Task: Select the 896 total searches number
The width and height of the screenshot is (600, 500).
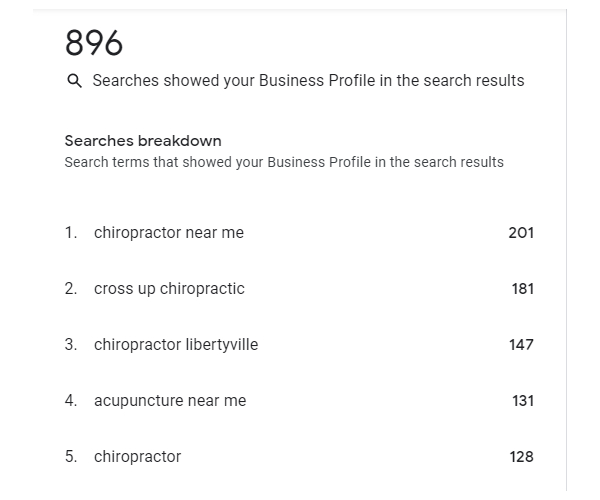Action: coord(94,43)
